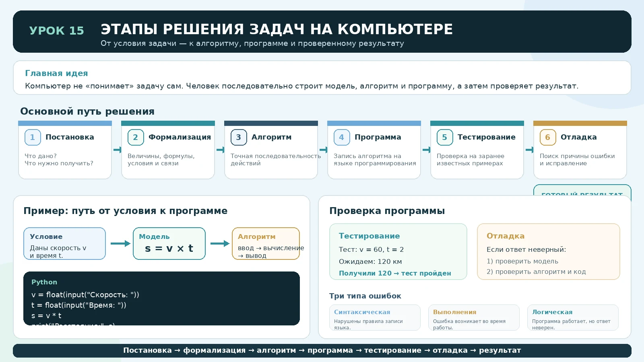Select the 'Постановка' step title

pyautogui.click(x=70, y=137)
